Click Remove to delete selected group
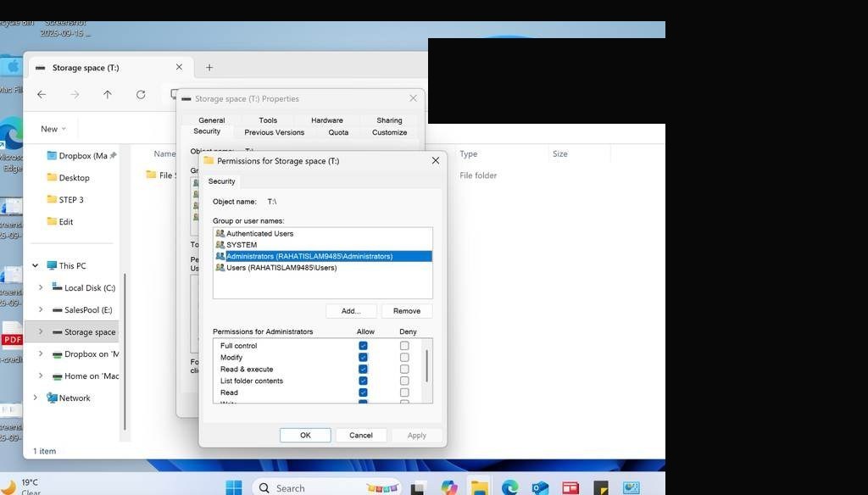Image resolution: width=868 pixels, height=495 pixels. 407,311
